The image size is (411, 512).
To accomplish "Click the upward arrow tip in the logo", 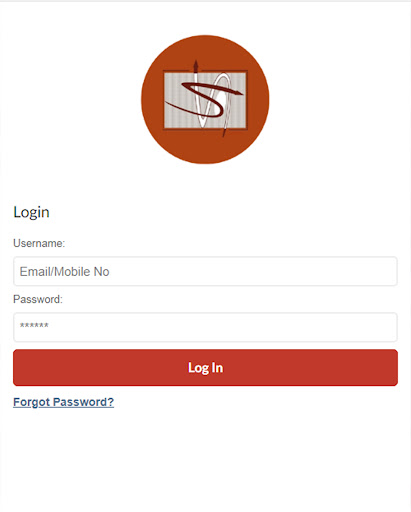I will coord(196,64).
